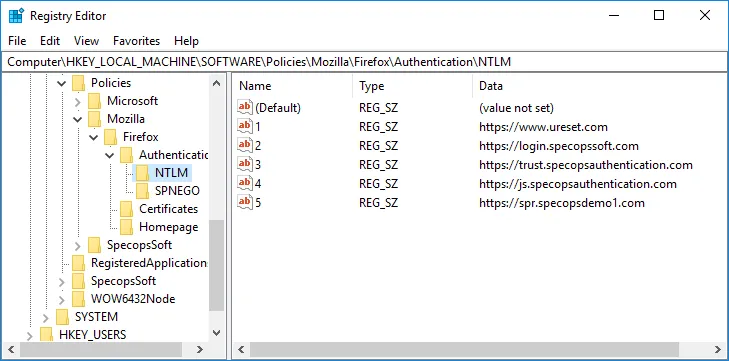Click the (value not set) data cell
This screenshot has width=729, height=361.
click(x=516, y=108)
